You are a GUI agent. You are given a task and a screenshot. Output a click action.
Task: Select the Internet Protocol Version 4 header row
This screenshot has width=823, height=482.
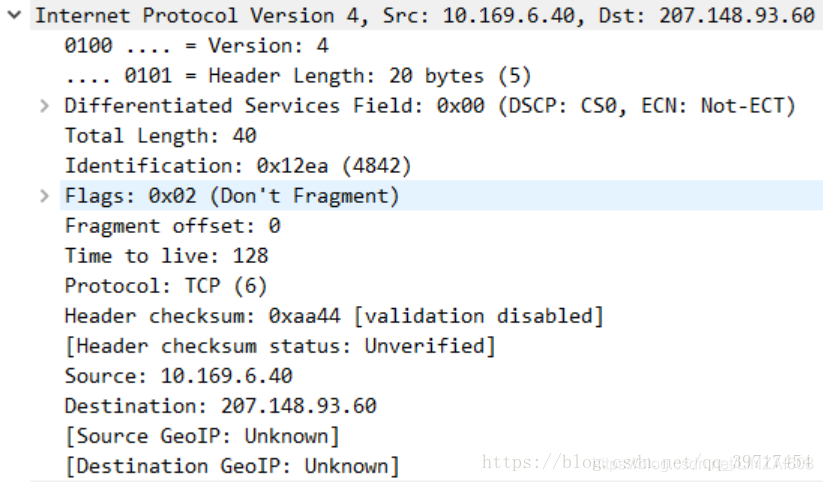coord(425,15)
